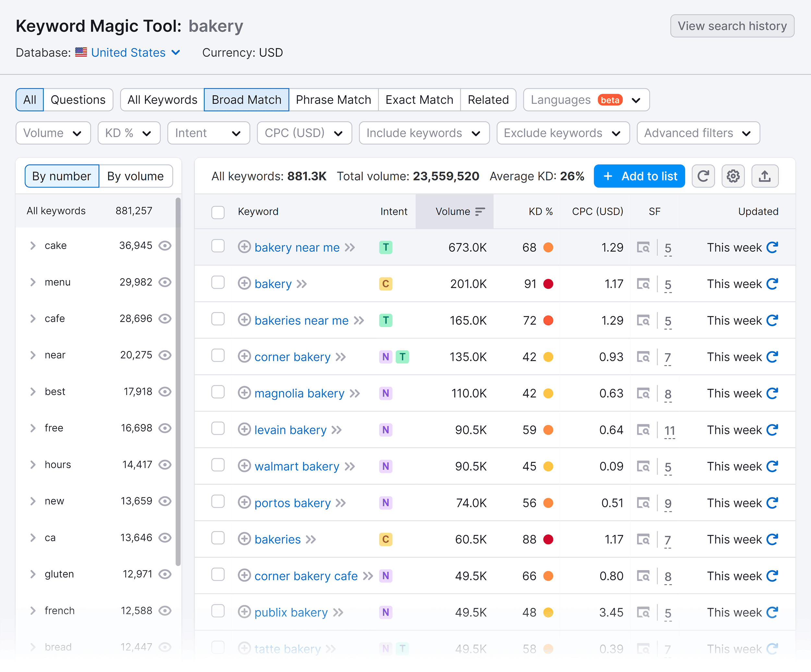
Task: Open SERP preview icon for 'bakery near me'
Action: [x=643, y=248]
